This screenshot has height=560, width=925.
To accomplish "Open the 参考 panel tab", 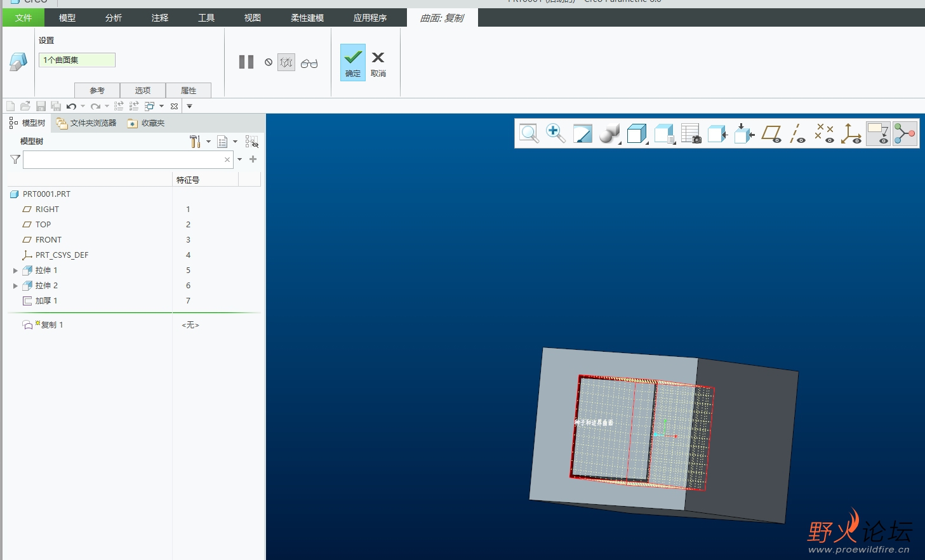I will pos(97,90).
